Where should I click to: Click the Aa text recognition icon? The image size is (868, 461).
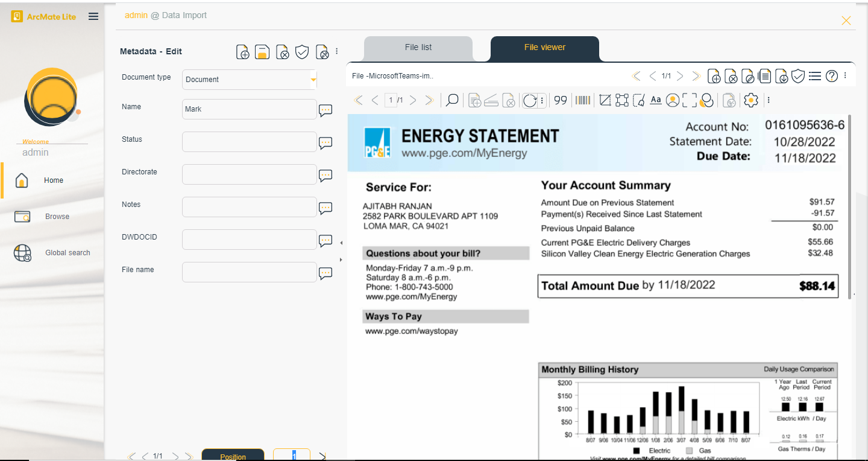(x=656, y=100)
